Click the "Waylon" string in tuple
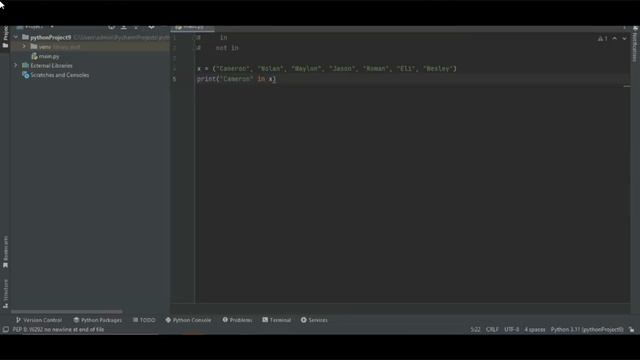This screenshot has width=640, height=360. 306,69
